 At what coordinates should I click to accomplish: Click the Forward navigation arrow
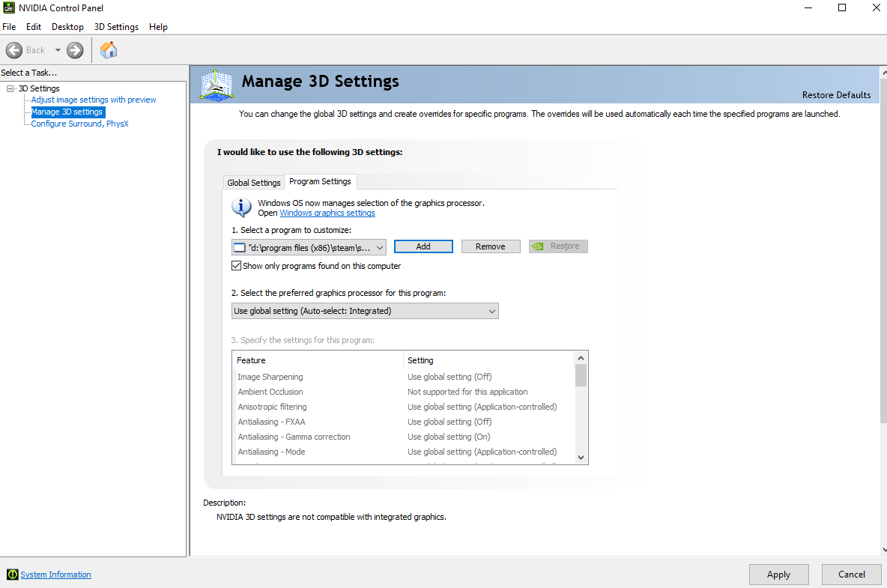(74, 49)
